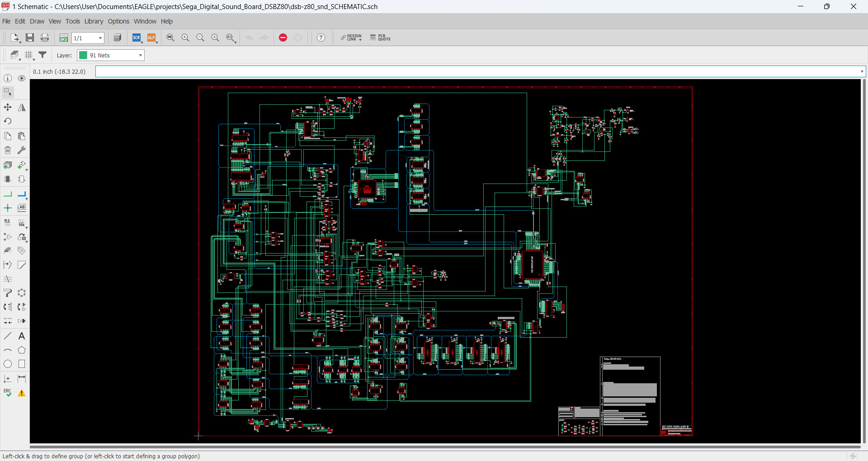Select the Mirror tool in the sidebar
The width and height of the screenshot is (868, 461).
click(22, 108)
